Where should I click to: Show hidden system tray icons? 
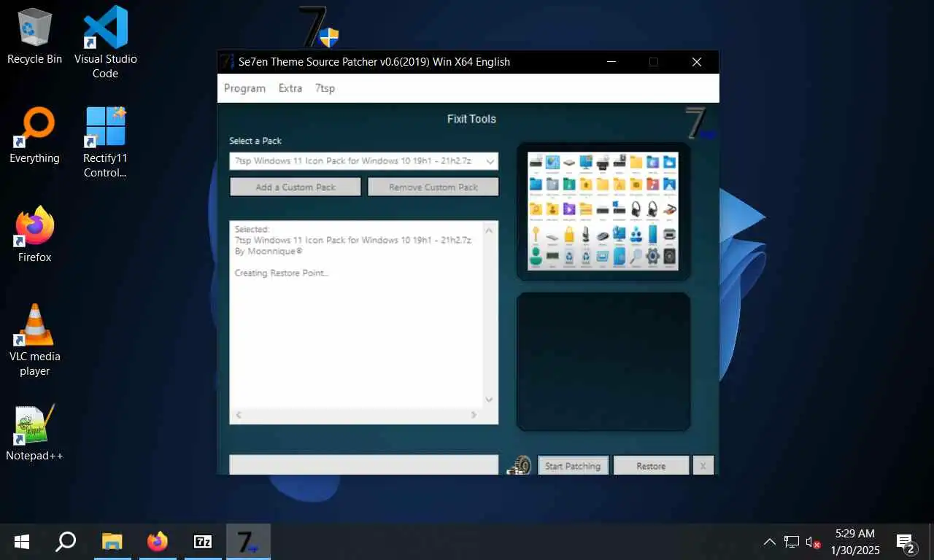(x=769, y=542)
